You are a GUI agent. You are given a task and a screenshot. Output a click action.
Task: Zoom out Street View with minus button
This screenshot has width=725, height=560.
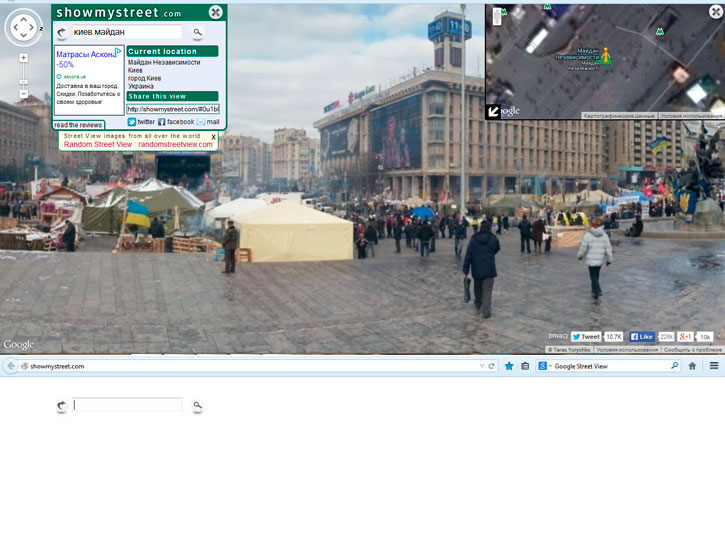[x=23, y=94]
